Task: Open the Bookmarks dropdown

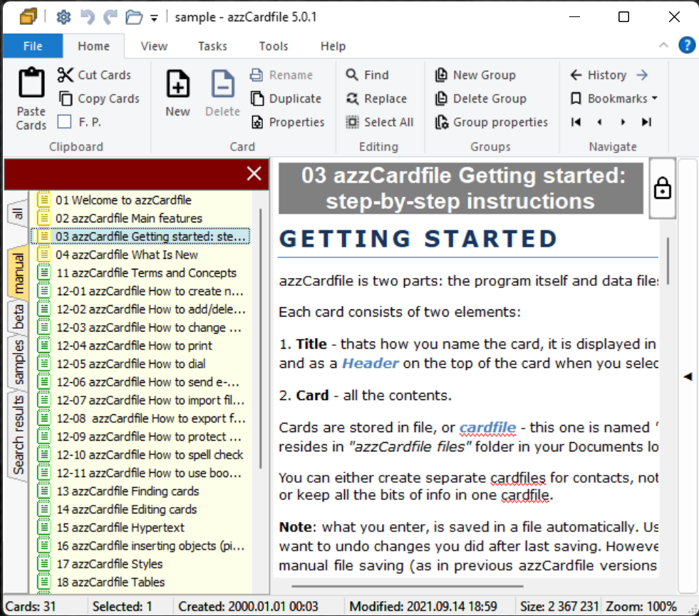Action: click(614, 98)
